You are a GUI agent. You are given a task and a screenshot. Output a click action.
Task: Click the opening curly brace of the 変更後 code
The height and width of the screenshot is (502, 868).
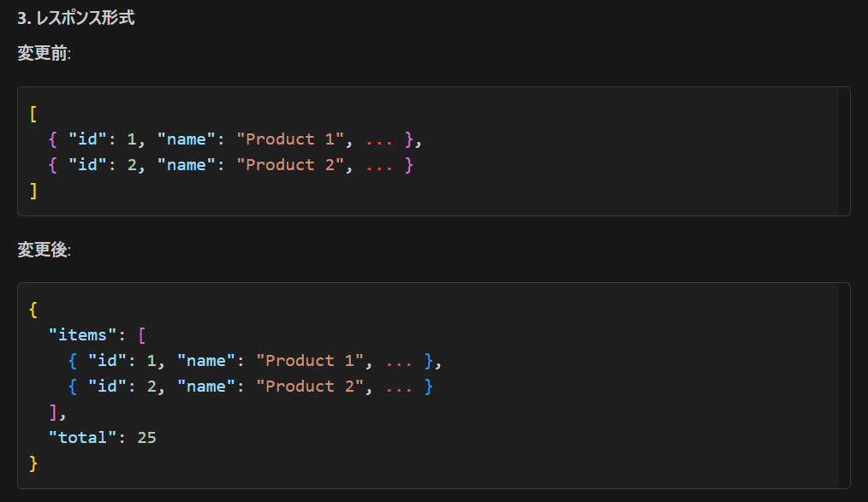[33, 309]
